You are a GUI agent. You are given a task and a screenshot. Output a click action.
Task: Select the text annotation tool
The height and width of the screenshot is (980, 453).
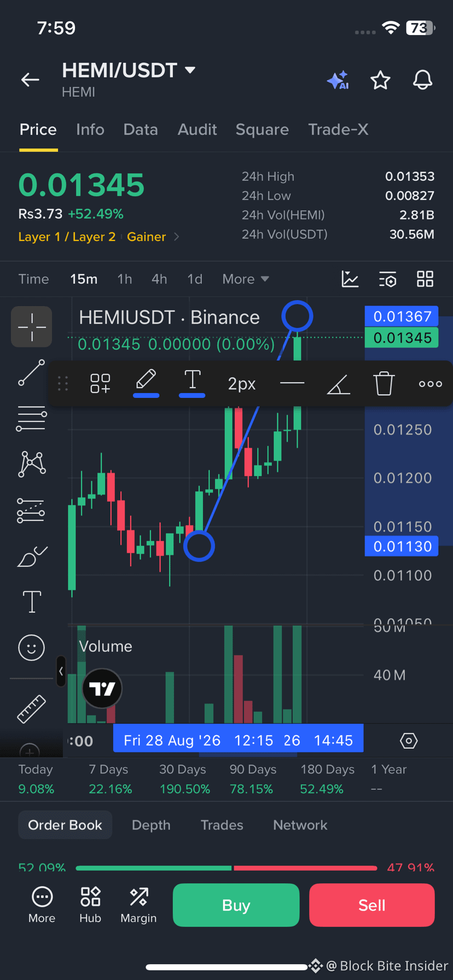[32, 602]
